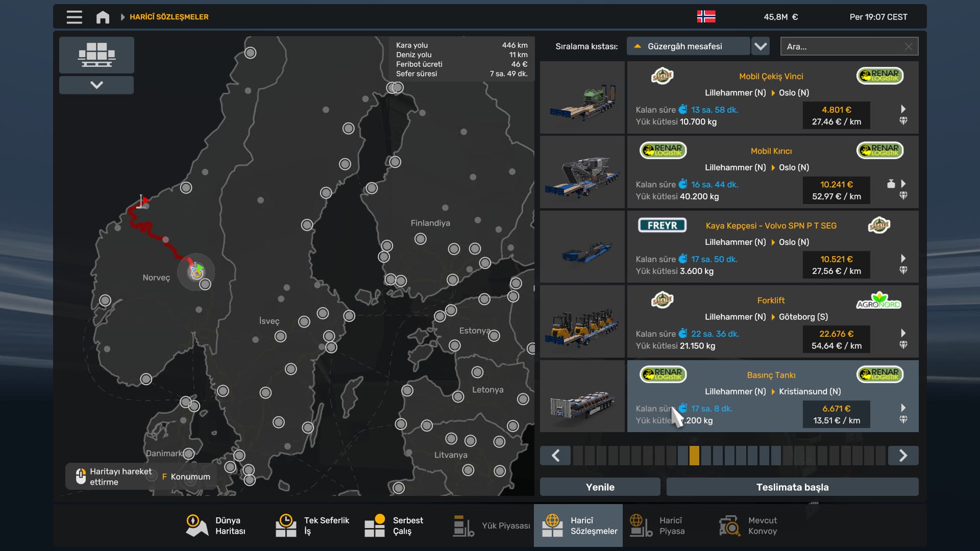This screenshot has height=551, width=980.
Task: Switch to Tek Seferlik İş tab
Action: point(312,525)
